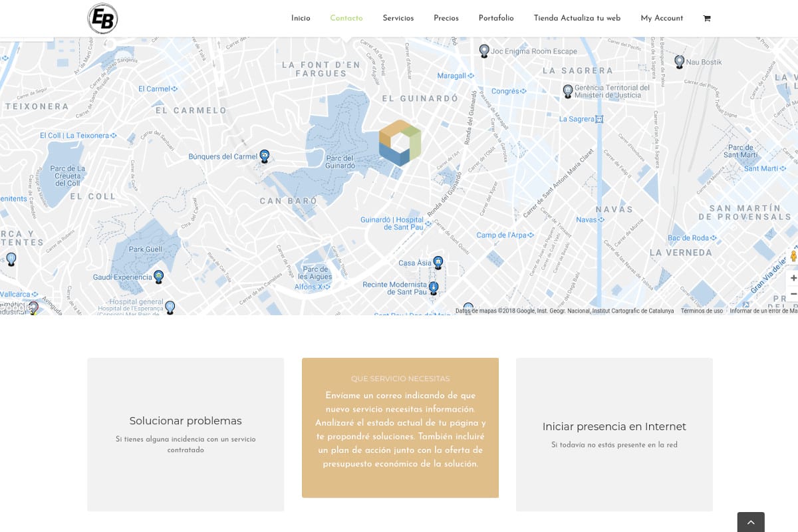Click the El Coll | La Teixonera metro icon

114,136
